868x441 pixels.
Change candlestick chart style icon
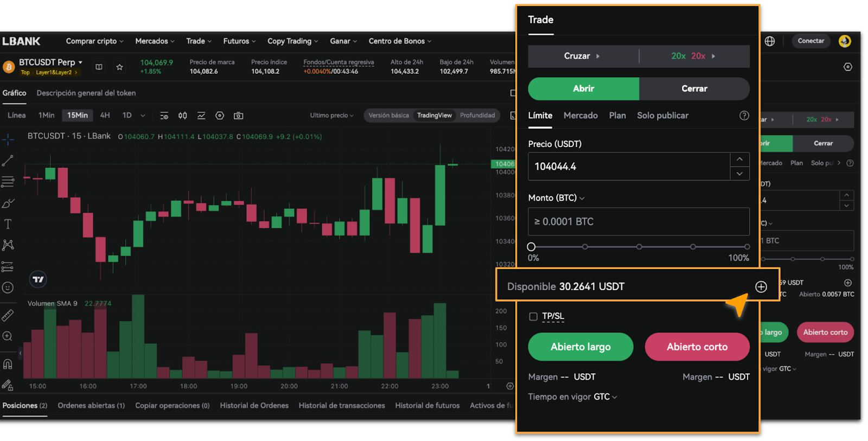point(183,116)
